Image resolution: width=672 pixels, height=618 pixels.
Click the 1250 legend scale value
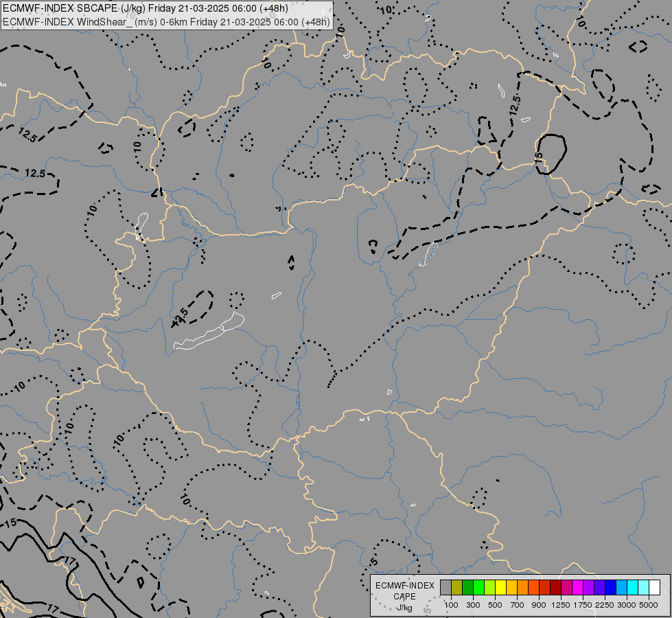(561, 605)
